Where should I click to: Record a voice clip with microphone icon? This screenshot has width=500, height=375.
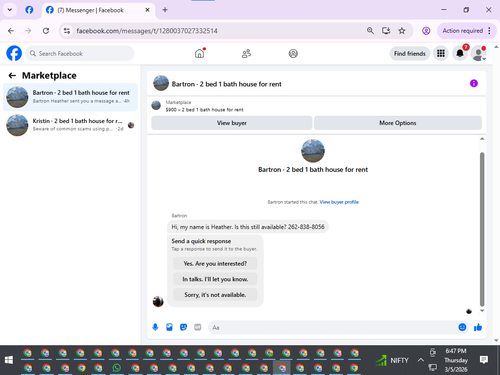pyautogui.click(x=155, y=327)
